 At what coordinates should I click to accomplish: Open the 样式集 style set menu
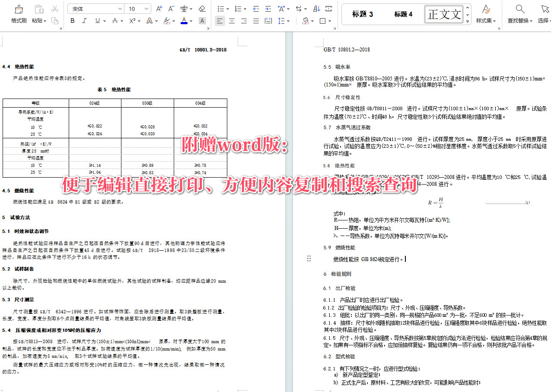coord(487,14)
